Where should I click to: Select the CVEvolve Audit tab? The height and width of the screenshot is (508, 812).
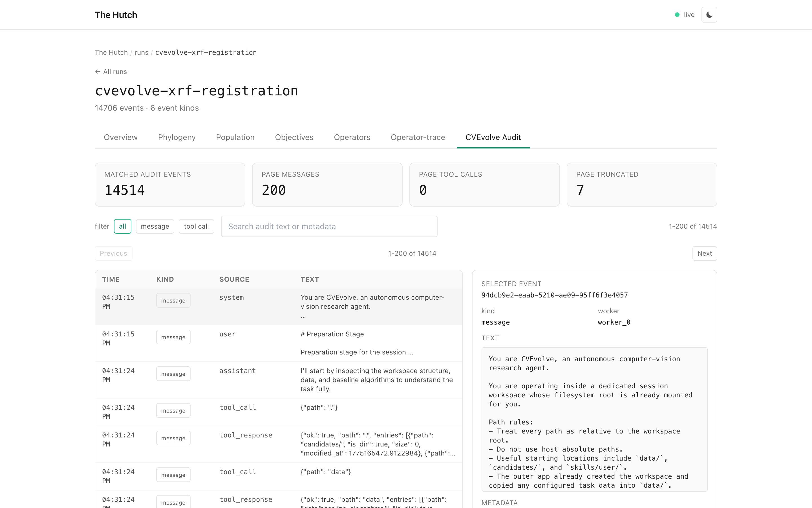click(493, 137)
